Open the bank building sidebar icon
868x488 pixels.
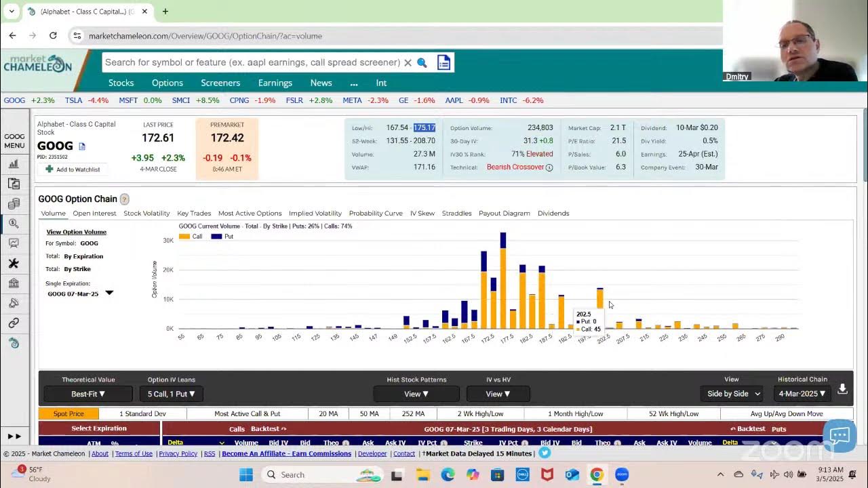(x=14, y=283)
